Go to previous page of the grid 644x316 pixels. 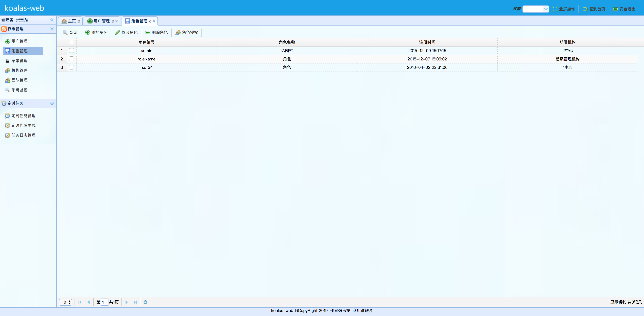pos(88,302)
